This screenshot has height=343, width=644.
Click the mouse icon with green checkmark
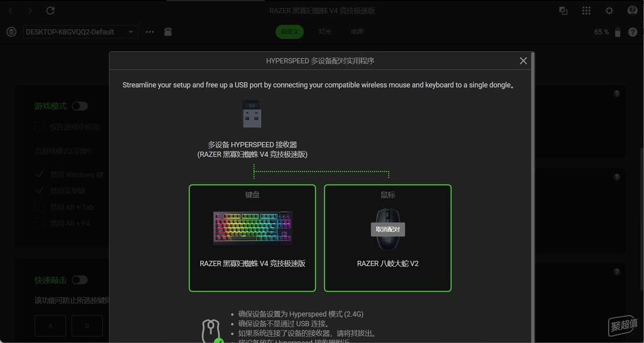pyautogui.click(x=212, y=331)
